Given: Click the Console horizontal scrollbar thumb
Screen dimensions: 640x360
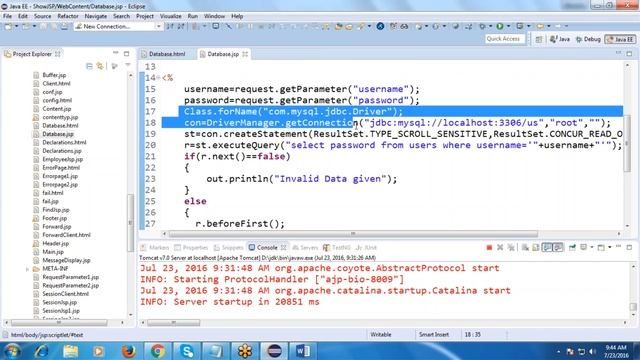Looking at the screenshot, I should 173,323.
